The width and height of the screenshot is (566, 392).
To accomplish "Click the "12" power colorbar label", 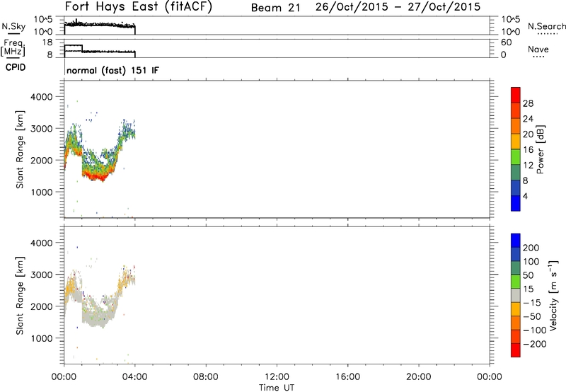I will [528, 165].
